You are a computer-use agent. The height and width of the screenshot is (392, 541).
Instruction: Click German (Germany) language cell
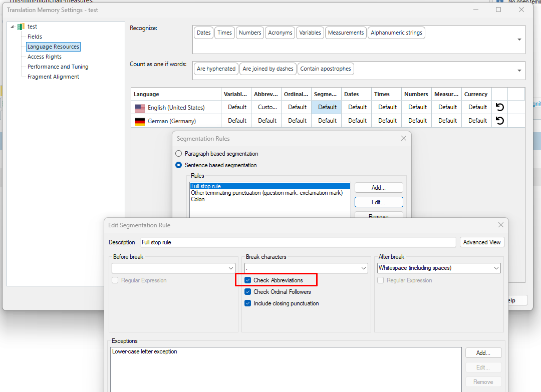click(x=176, y=121)
